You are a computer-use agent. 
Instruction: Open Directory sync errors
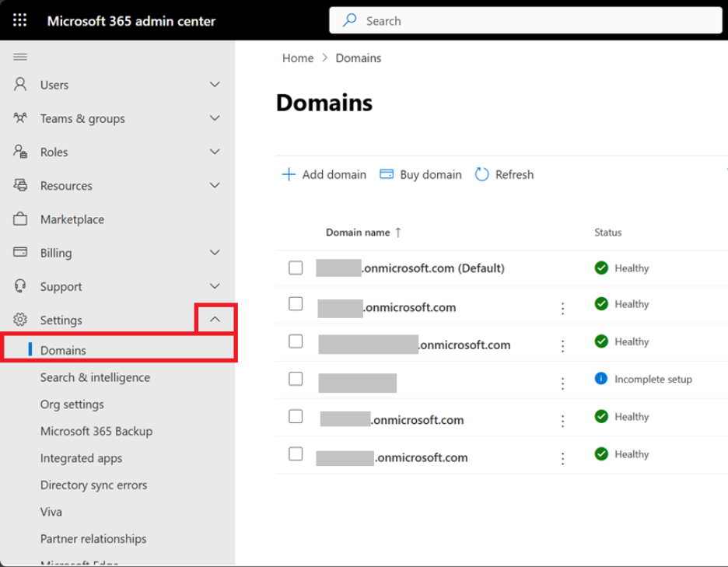point(94,485)
